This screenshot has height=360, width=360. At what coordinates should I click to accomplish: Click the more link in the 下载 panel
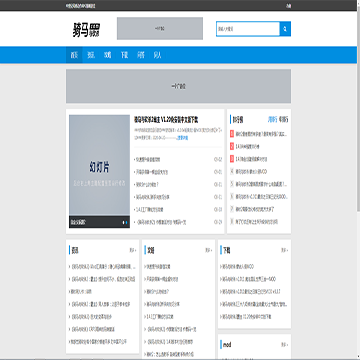[x=284, y=250]
